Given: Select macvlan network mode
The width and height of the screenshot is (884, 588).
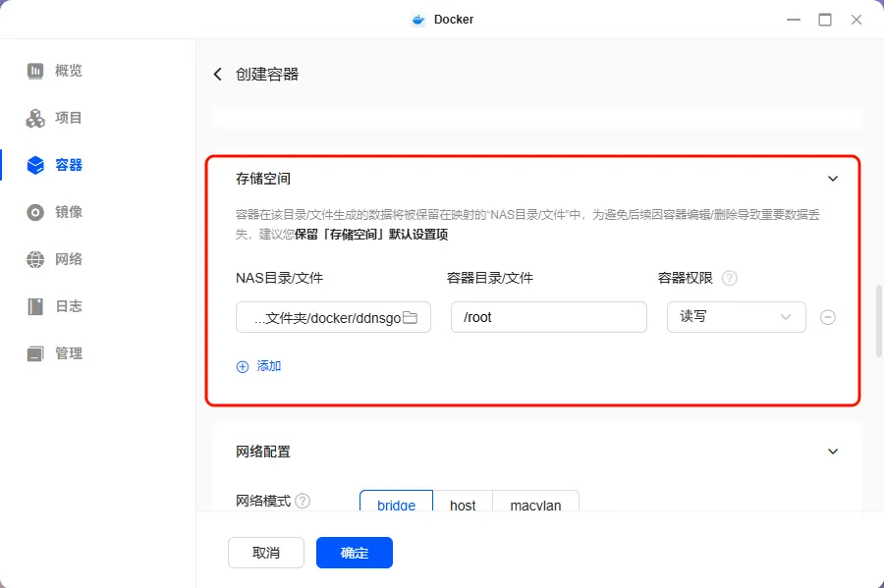Looking at the screenshot, I should pos(535,505).
